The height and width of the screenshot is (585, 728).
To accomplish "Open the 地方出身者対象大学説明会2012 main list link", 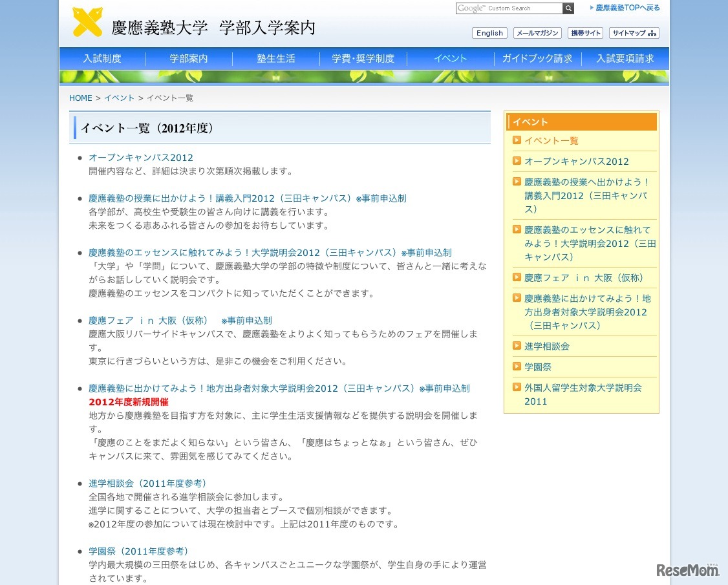I will 279,388.
